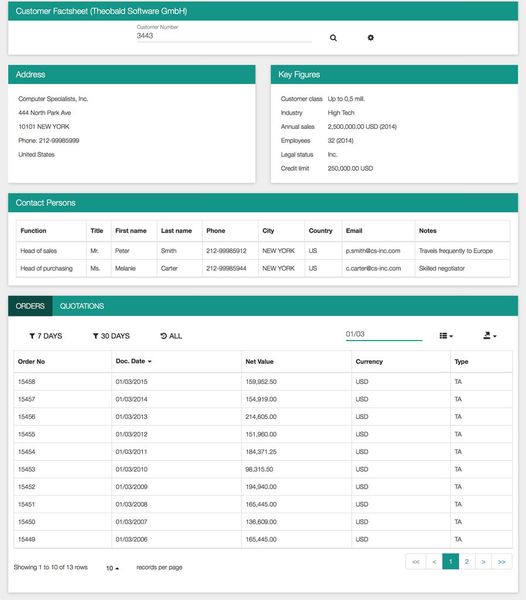The width and height of the screenshot is (526, 600).
Task: Click annual sales value 2,500,000.00 USD
Action: [362, 127]
